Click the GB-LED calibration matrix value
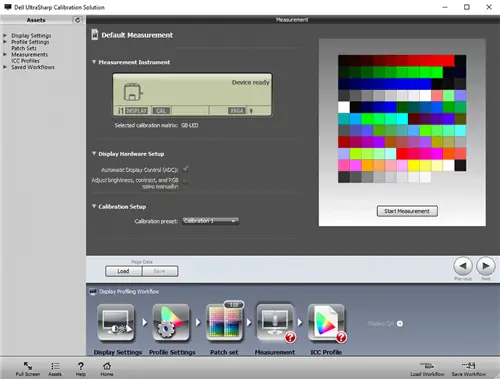 coord(190,125)
